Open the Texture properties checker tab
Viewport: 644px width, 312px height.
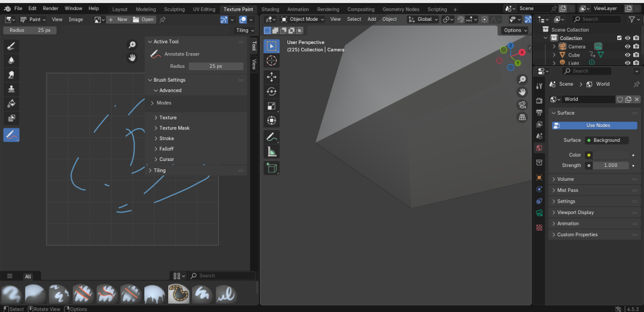[539, 227]
